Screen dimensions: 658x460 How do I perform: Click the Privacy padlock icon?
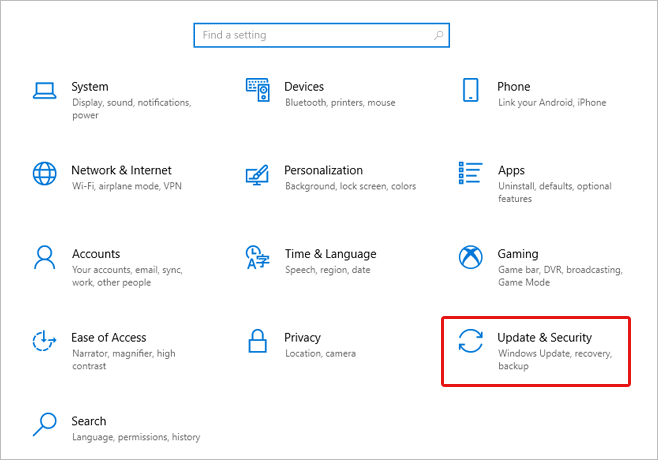point(258,341)
